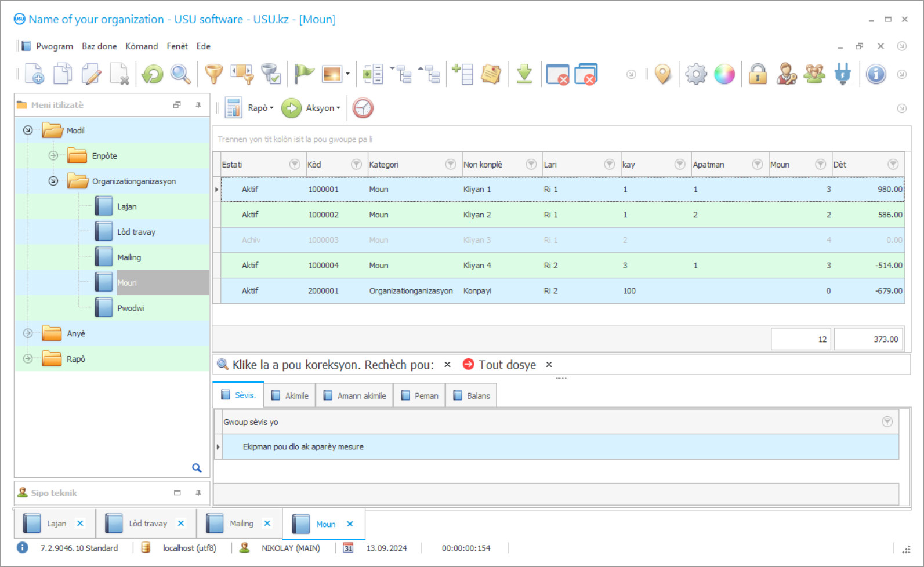924x567 pixels.
Task: Click the blue plug connection icon
Action: pyautogui.click(x=843, y=74)
